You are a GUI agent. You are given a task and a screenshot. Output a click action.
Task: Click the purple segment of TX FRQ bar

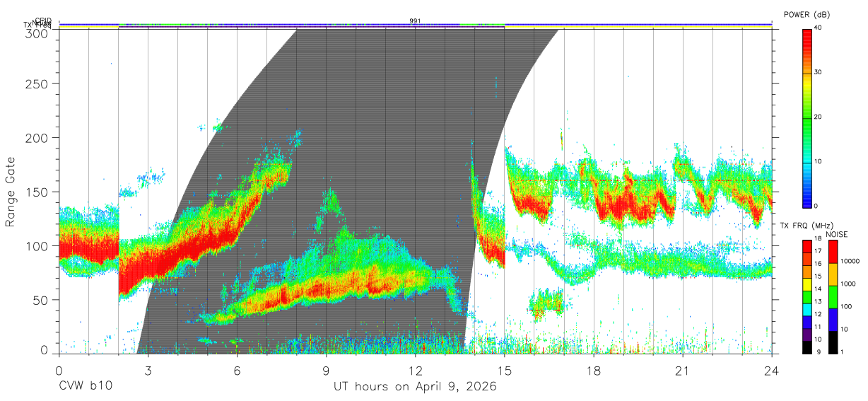(807, 336)
